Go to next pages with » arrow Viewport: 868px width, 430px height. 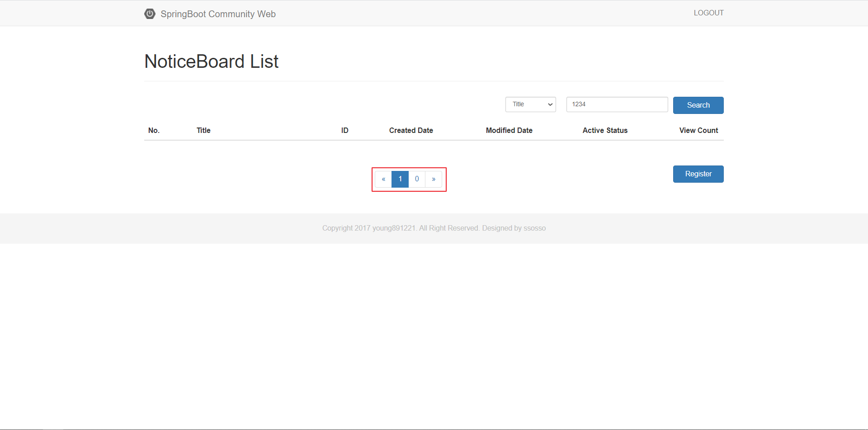pyautogui.click(x=434, y=179)
